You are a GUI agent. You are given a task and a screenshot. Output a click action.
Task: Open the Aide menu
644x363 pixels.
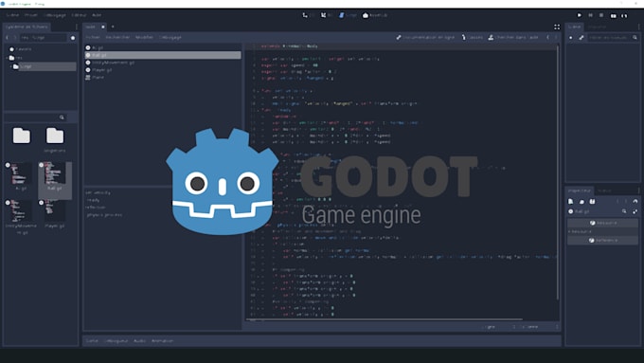97,15
